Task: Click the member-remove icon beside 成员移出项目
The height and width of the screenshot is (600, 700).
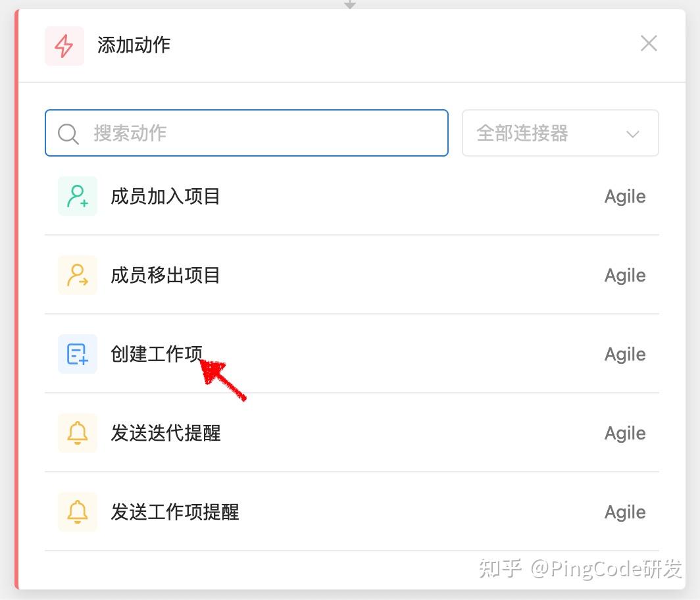Action: [x=77, y=274]
